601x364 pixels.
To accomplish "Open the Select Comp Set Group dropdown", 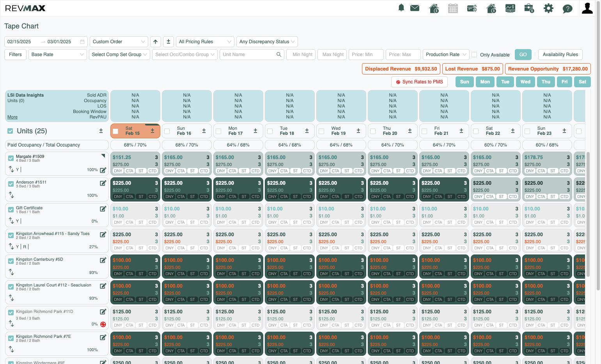I will [x=119, y=55].
